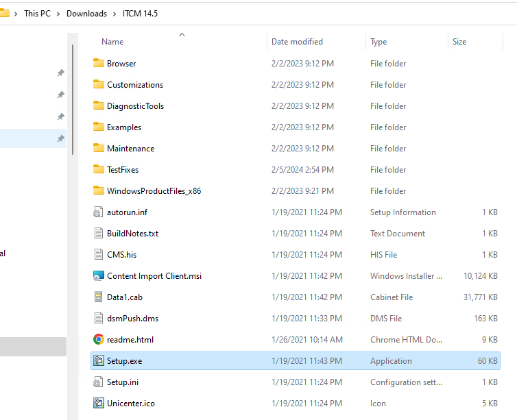This screenshot has width=517, height=420.
Task: Select the BuildNotes.txt file name
Action: (x=132, y=234)
